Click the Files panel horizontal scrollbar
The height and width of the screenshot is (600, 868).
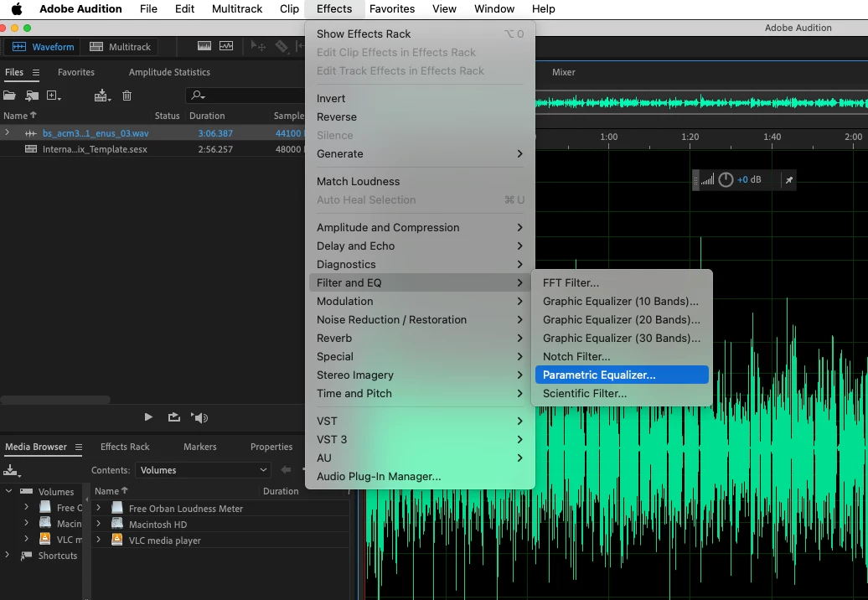[x=55, y=400]
